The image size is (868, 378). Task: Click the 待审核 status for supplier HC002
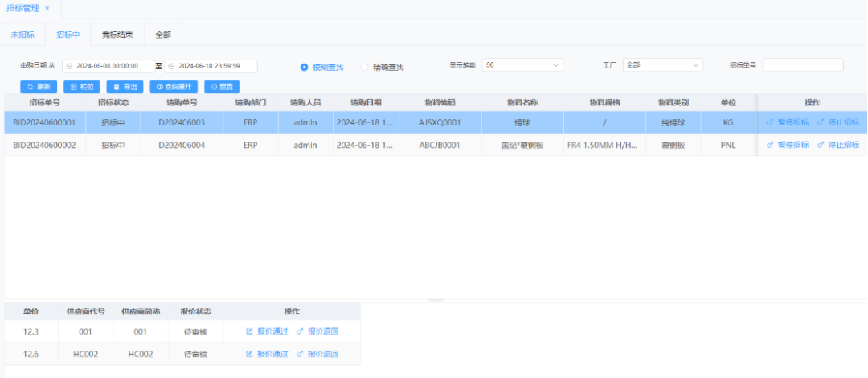(195, 354)
